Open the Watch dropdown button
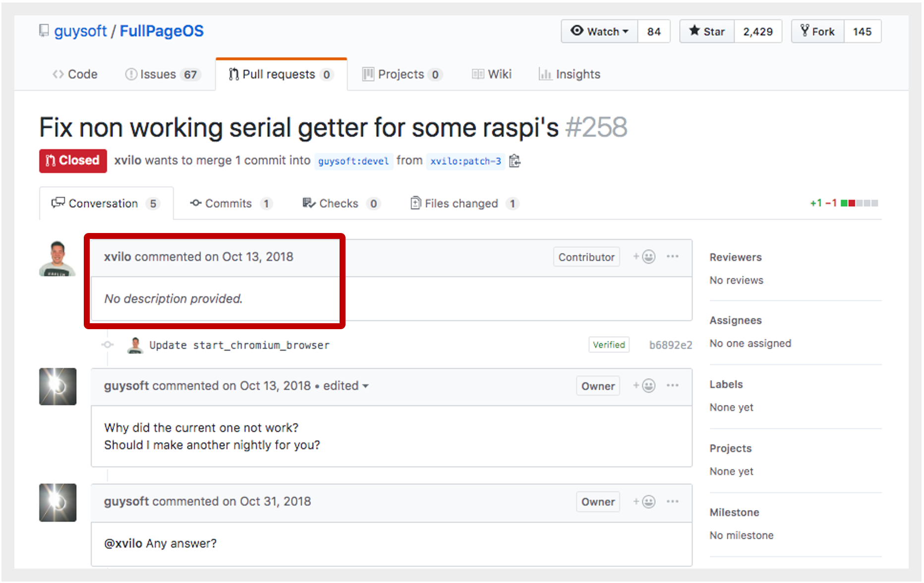 tap(599, 31)
